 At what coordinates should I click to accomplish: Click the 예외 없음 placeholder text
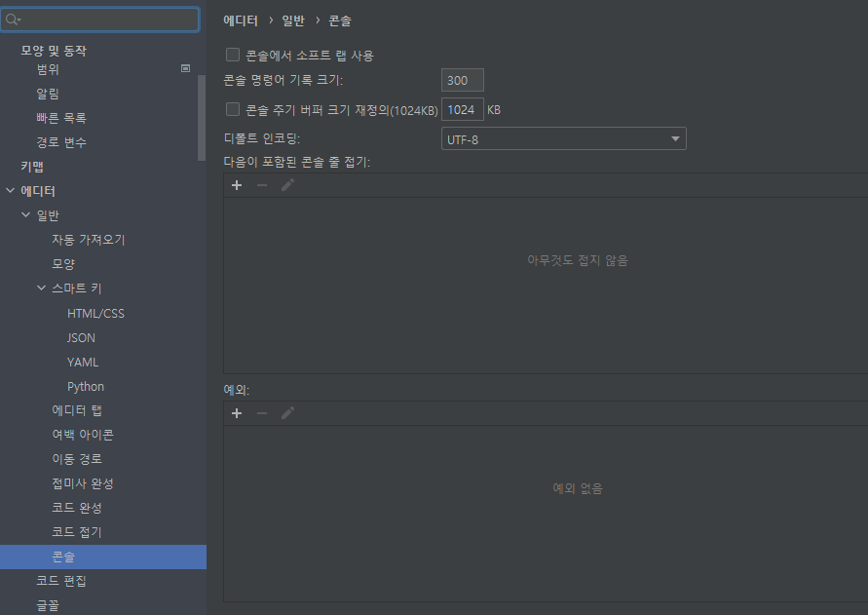pyautogui.click(x=578, y=488)
